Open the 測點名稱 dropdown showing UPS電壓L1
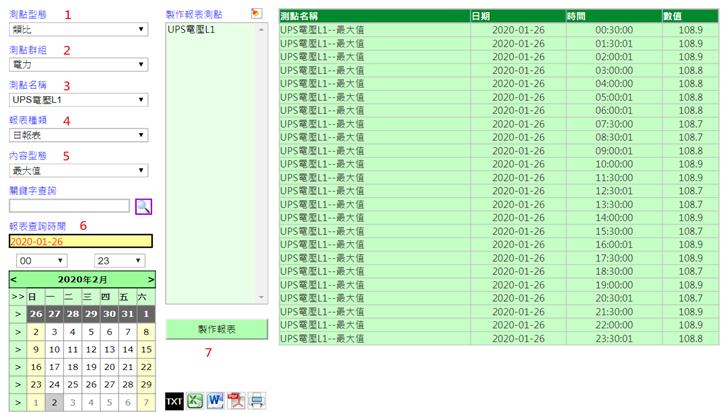725x413 pixels. tap(78, 100)
